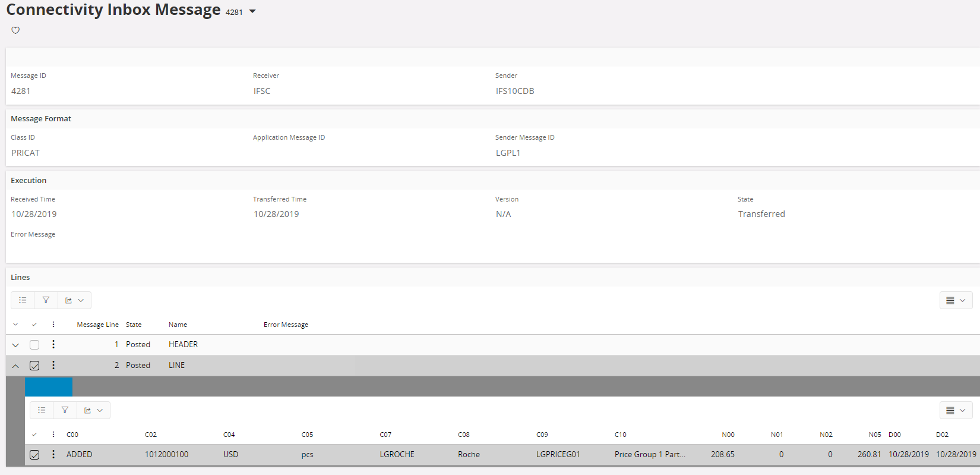This screenshot has width=980, height=475.
Task: Uncheck the LINE row checkbox
Action: 34,366
